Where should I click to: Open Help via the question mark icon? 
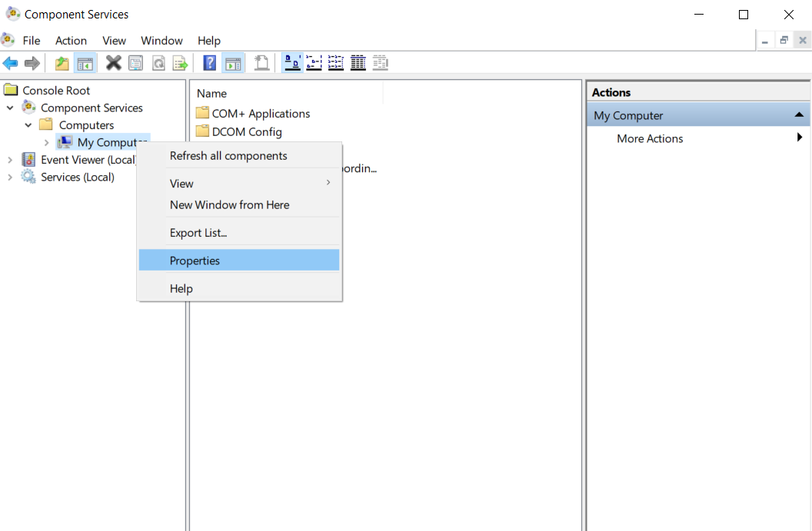click(x=209, y=63)
